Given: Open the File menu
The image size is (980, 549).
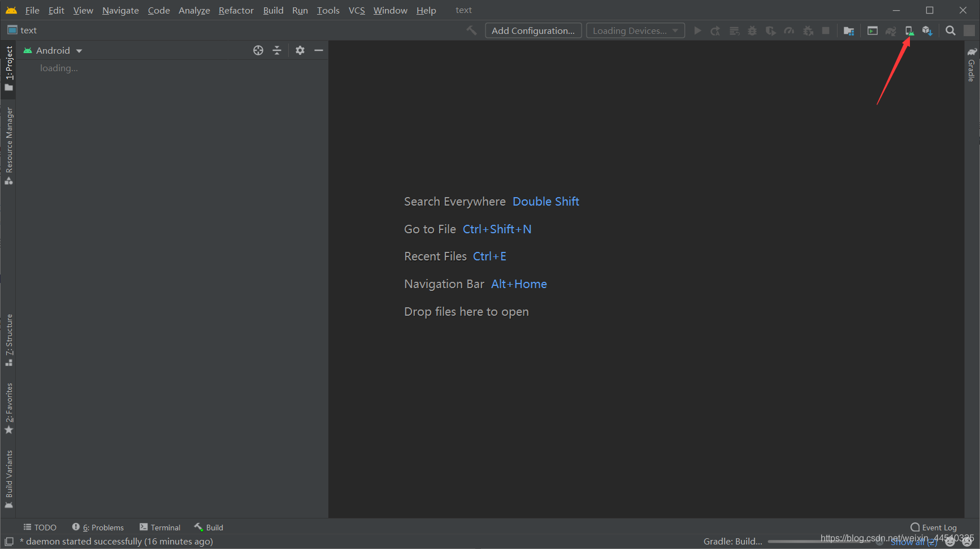Looking at the screenshot, I should (32, 10).
